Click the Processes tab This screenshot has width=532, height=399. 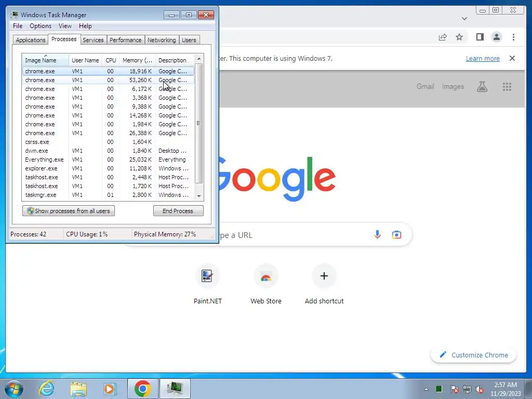(x=64, y=39)
